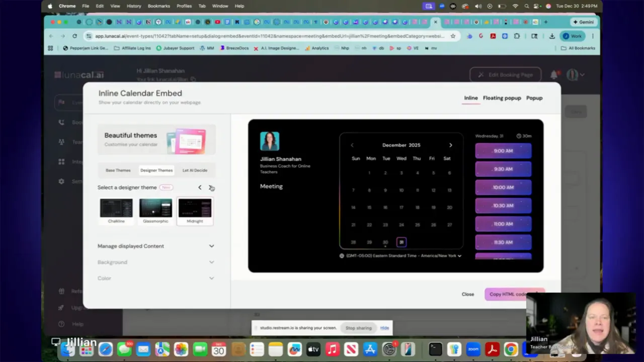This screenshot has height=362, width=644.
Task: Close the Inline Calendar Embed dialog
Action: [467, 294]
